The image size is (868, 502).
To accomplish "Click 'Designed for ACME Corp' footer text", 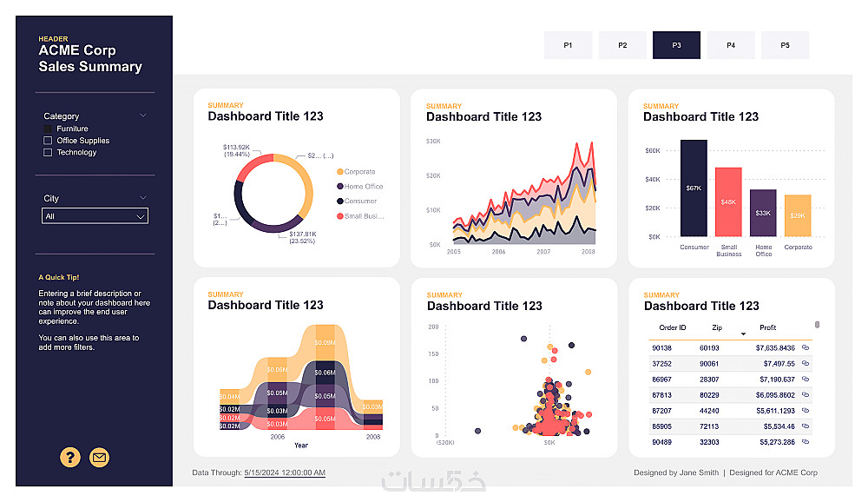I will point(773,472).
